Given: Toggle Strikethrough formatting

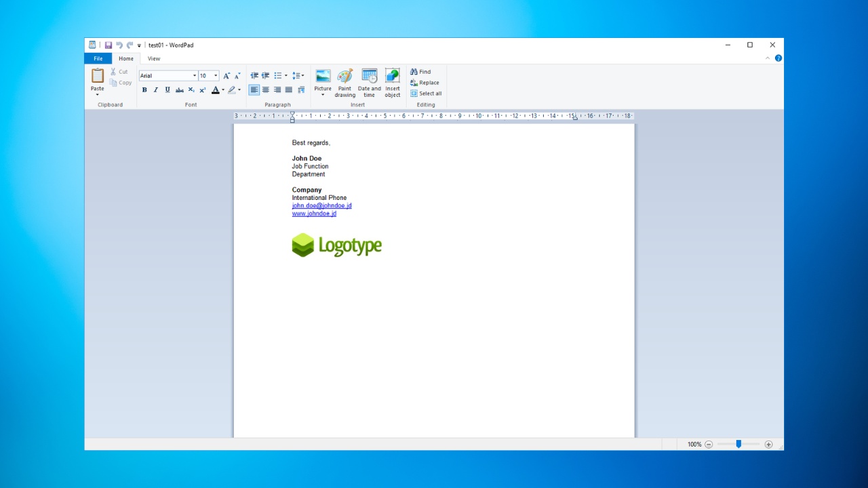Looking at the screenshot, I should (x=180, y=90).
